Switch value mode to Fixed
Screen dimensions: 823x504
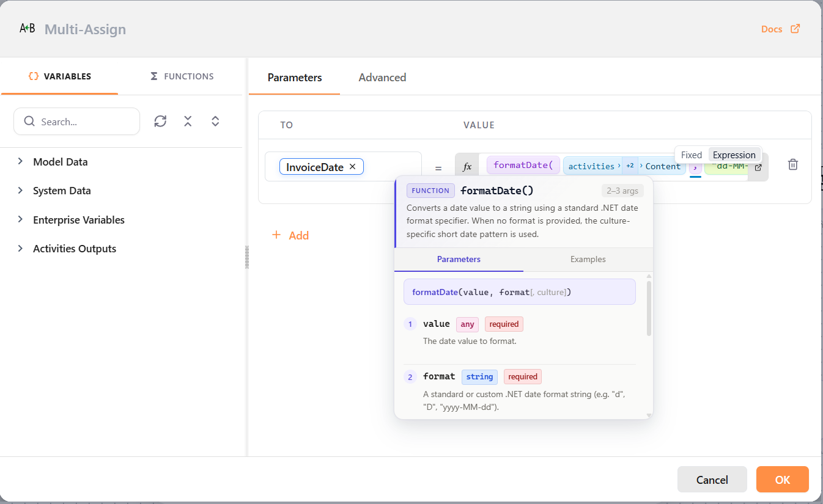point(692,155)
